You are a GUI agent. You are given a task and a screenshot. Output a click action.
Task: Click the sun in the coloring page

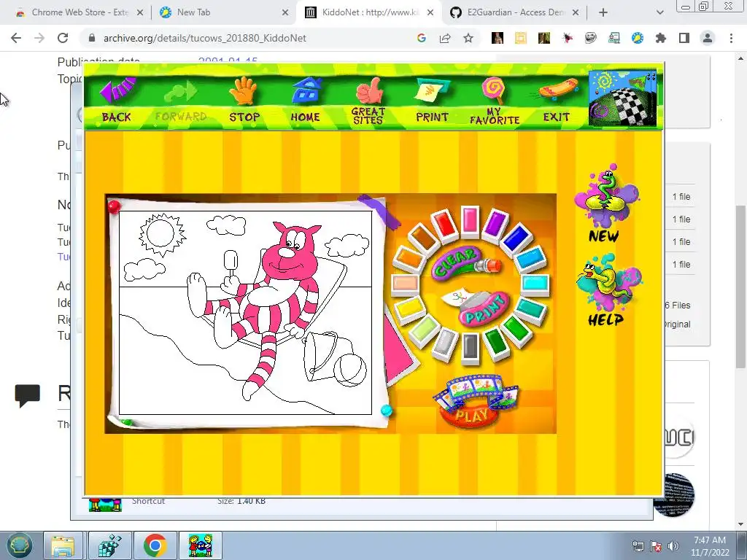coord(161,233)
